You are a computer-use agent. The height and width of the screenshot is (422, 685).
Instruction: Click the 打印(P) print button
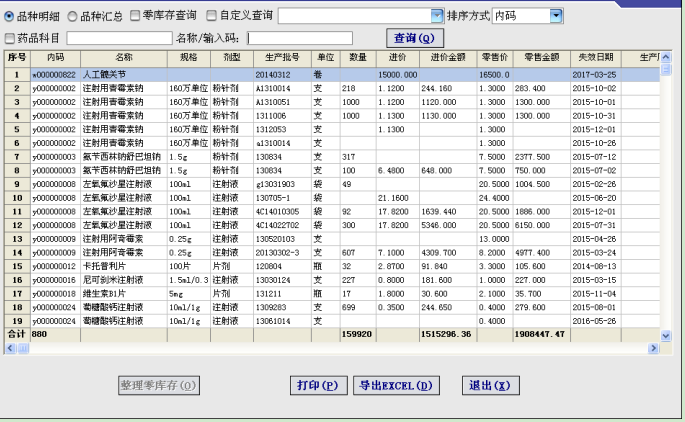pyautogui.click(x=317, y=385)
